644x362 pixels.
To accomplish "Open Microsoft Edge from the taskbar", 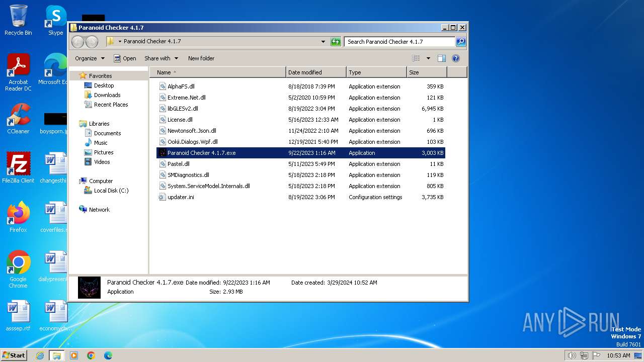I will [108, 355].
